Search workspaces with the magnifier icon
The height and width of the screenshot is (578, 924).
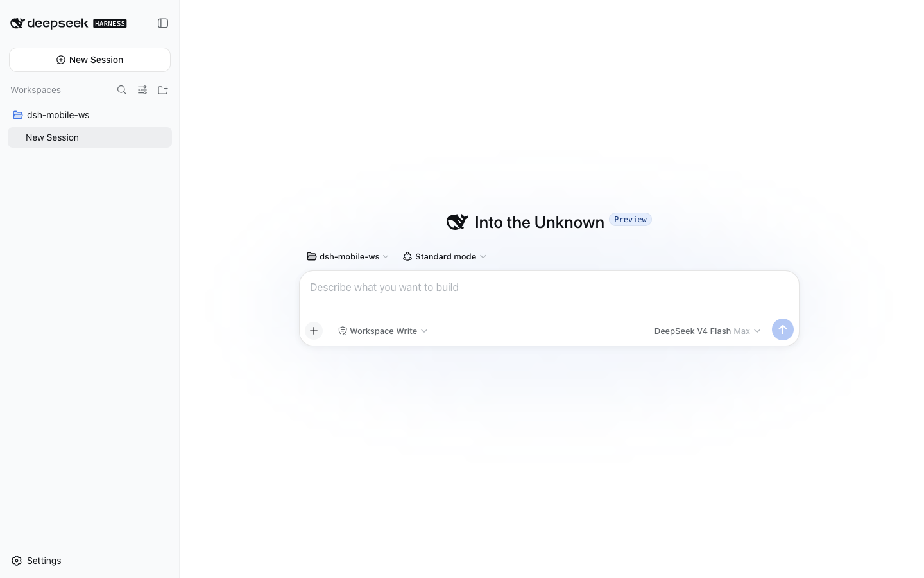point(122,90)
